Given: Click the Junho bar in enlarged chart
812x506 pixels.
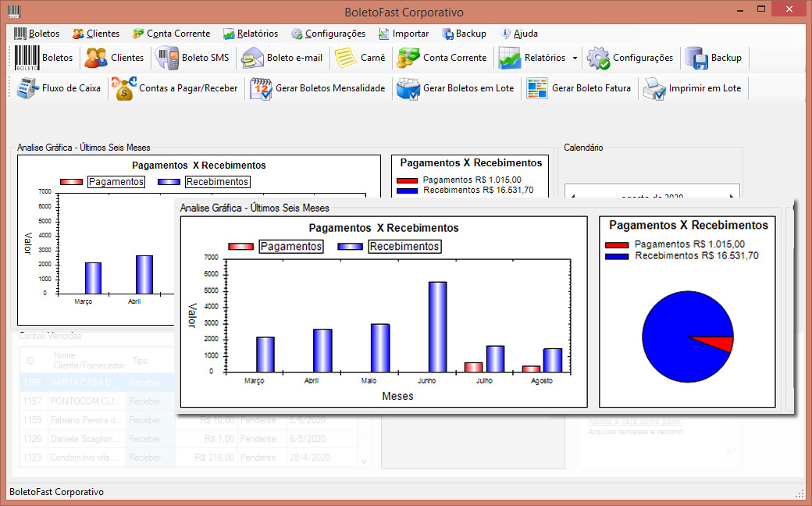Looking at the screenshot, I should click(437, 327).
